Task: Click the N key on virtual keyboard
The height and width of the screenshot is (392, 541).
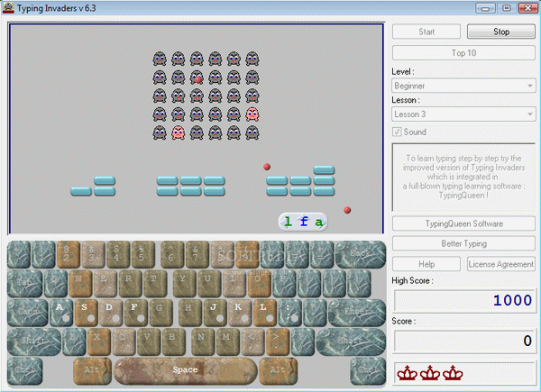Action: (203, 342)
